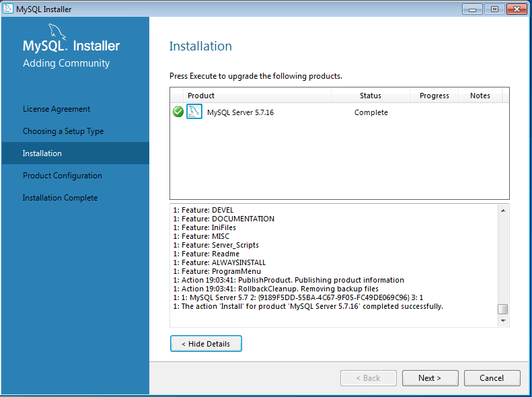This screenshot has width=532, height=397.
Task: Click the Complete status text
Action: click(x=371, y=112)
